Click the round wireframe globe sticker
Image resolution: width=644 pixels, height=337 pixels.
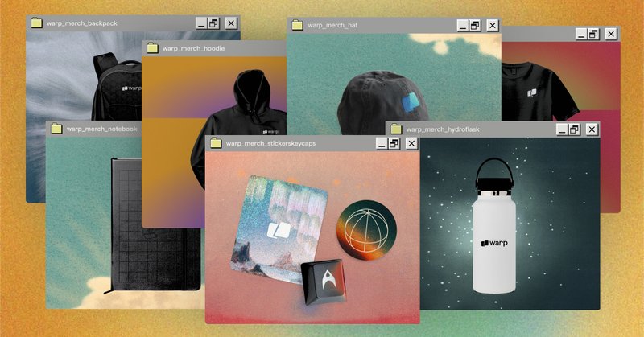366,230
